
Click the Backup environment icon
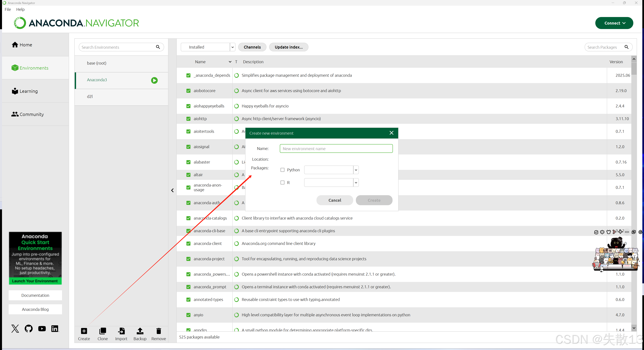140,331
